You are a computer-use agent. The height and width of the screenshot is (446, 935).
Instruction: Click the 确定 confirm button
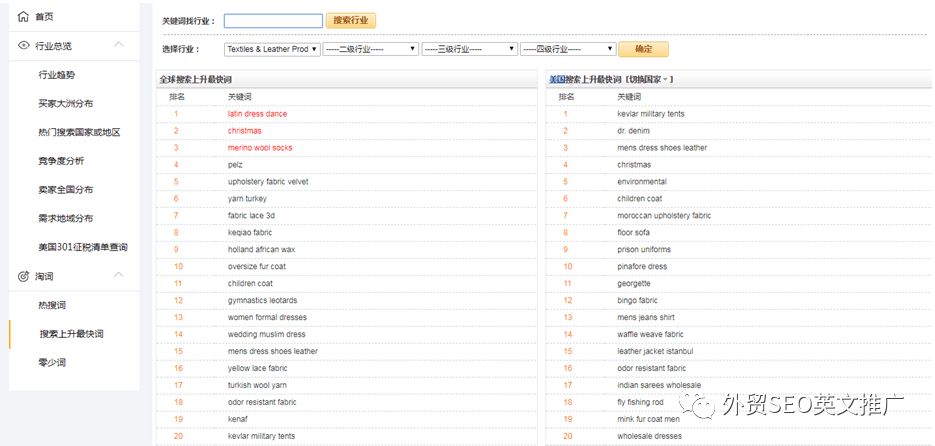pos(643,49)
